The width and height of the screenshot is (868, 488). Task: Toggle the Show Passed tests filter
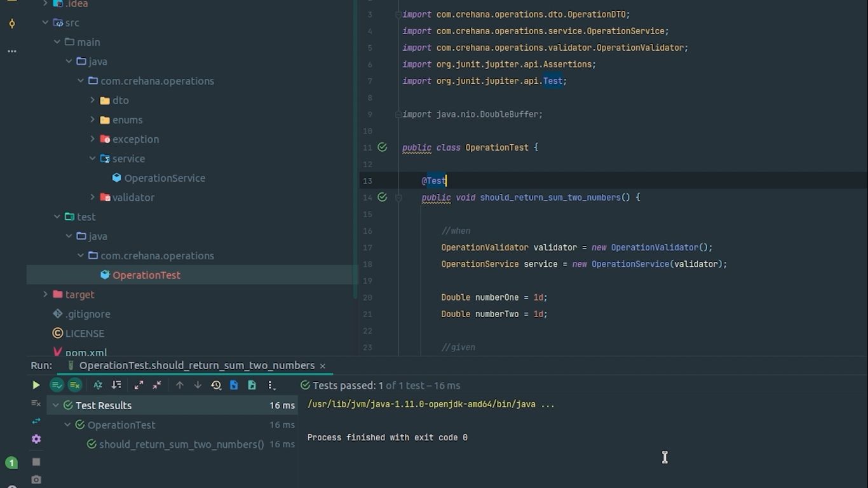(57, 385)
